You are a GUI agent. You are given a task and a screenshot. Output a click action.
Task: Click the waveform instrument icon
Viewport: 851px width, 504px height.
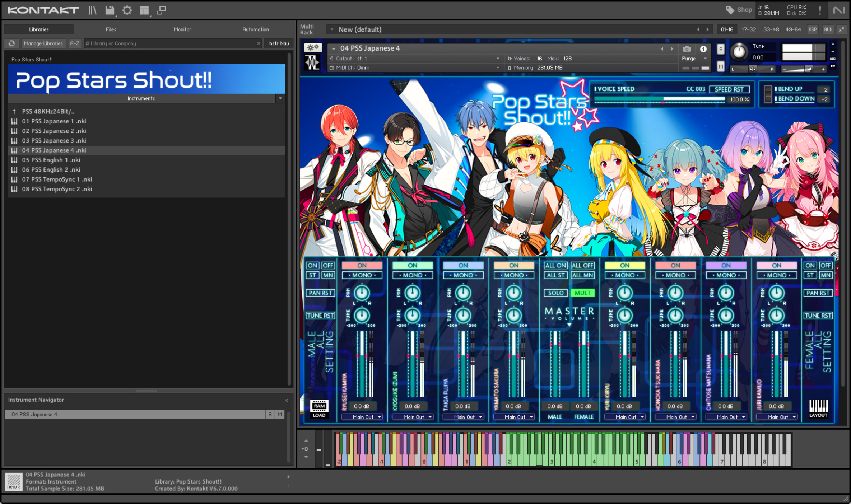point(312,62)
